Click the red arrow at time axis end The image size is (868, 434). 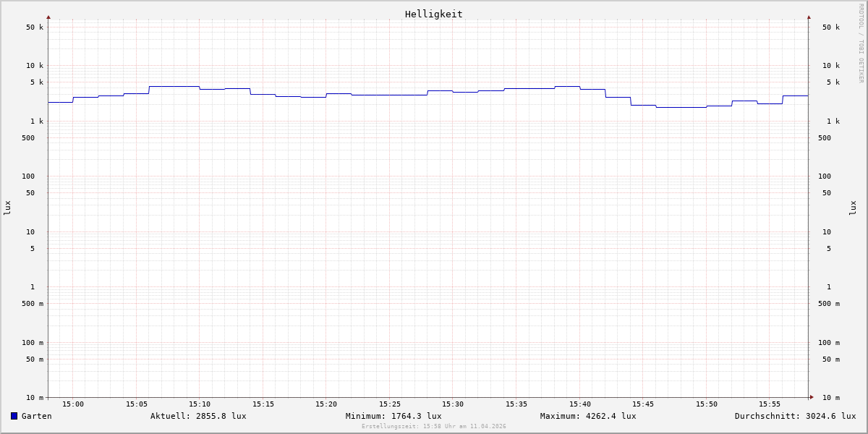click(x=812, y=397)
